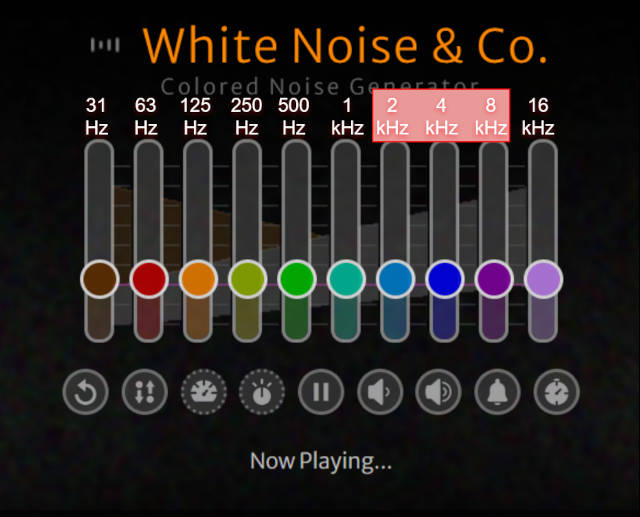This screenshot has height=517, width=640.
Task: Click the Now Playing... status text
Action: (321, 462)
